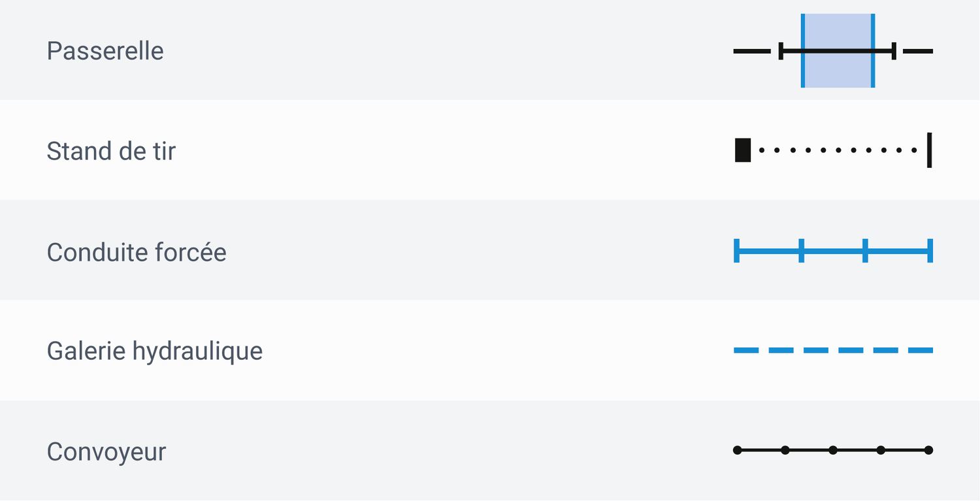Viewport: 980px width, 501px height.
Task: Click the last dash of Galerie hydraulique symbol
Action: [x=920, y=351]
